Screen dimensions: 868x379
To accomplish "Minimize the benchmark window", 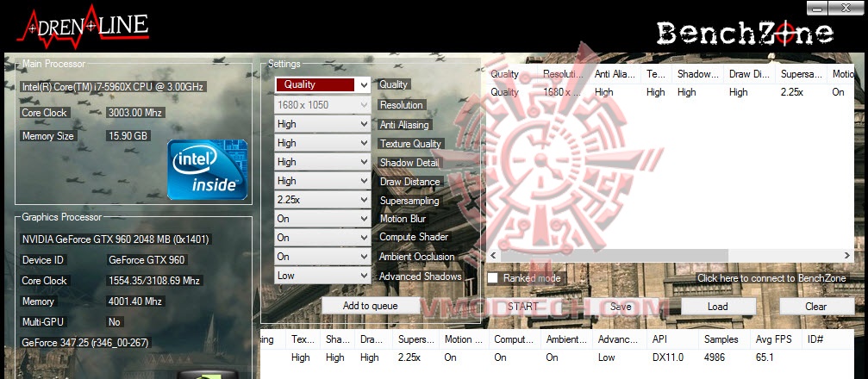I will tap(819, 7).
